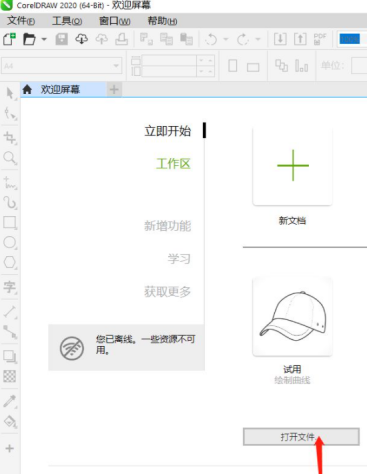The image size is (367, 474).
Task: Click the all pages layout icon
Action: tap(281, 65)
